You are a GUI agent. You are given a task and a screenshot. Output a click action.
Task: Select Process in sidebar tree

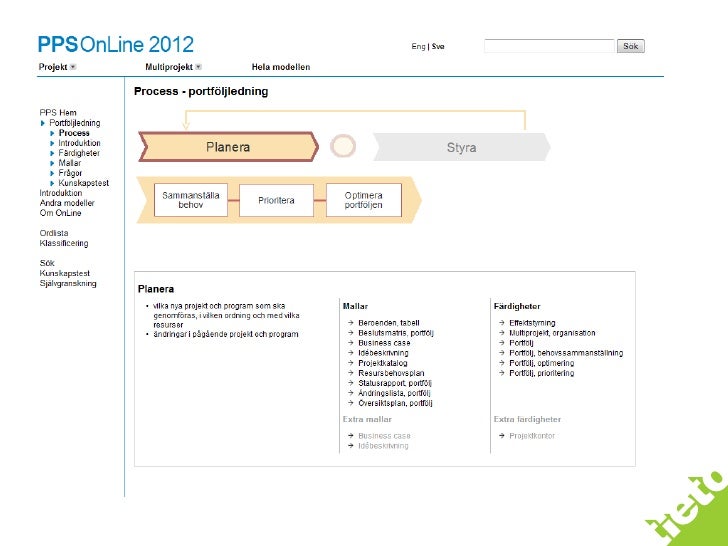tap(74, 133)
